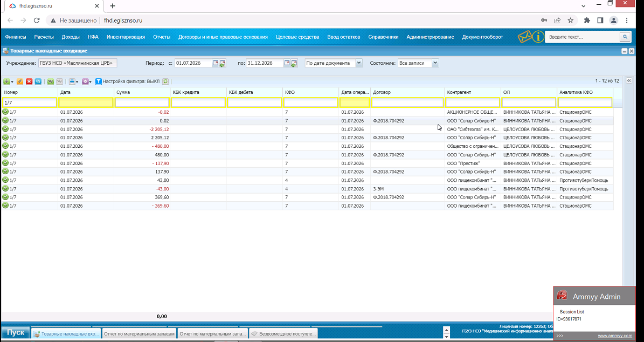The height and width of the screenshot is (342, 644).
Task: Click the orange edit record pencil icon
Action: pyautogui.click(x=20, y=82)
